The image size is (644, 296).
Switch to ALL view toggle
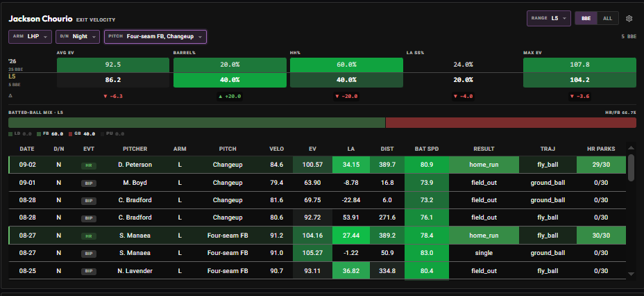607,19
